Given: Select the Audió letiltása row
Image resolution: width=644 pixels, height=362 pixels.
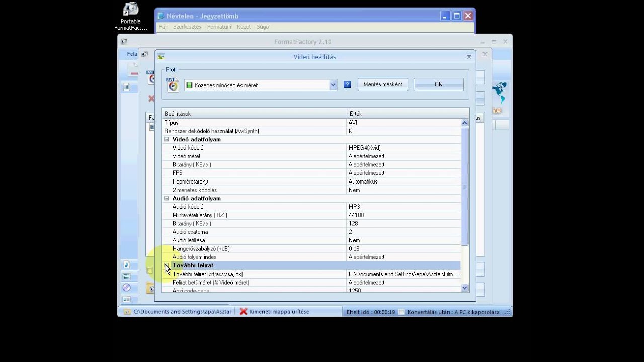Looking at the screenshot, I should [311, 240].
